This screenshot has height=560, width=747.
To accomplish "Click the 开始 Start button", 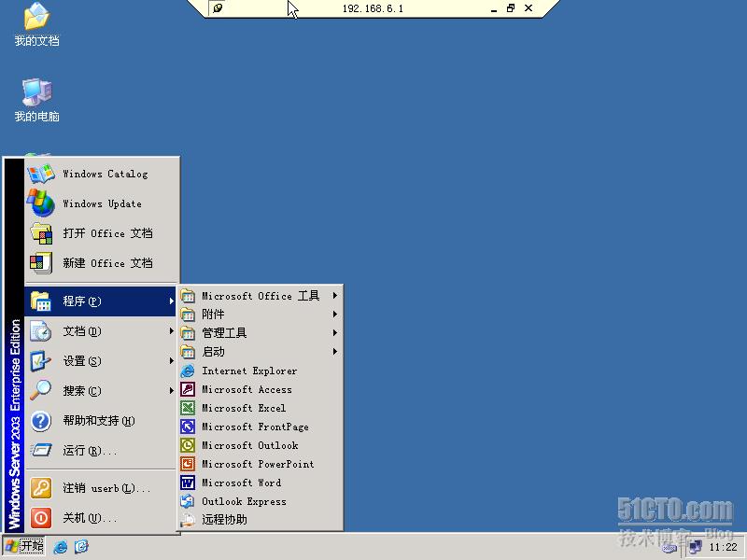I will [24, 546].
